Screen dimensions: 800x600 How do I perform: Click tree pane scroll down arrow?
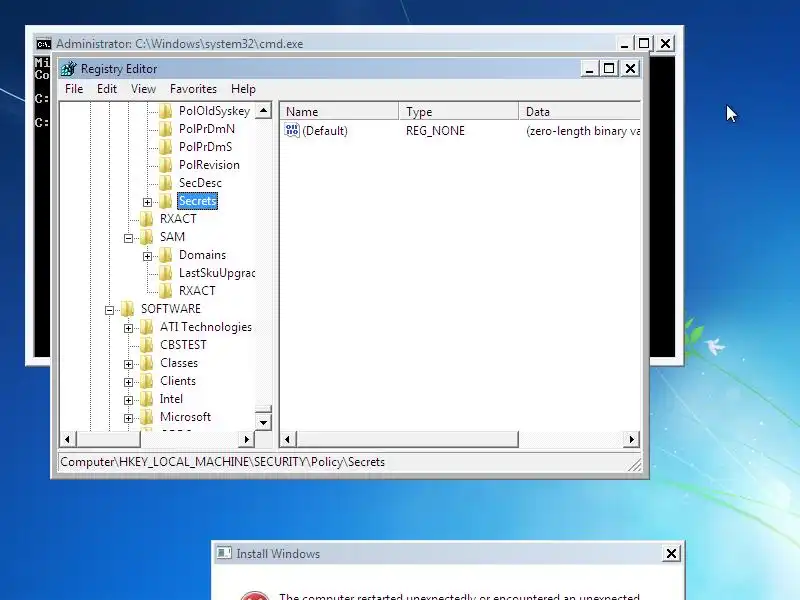pos(263,422)
